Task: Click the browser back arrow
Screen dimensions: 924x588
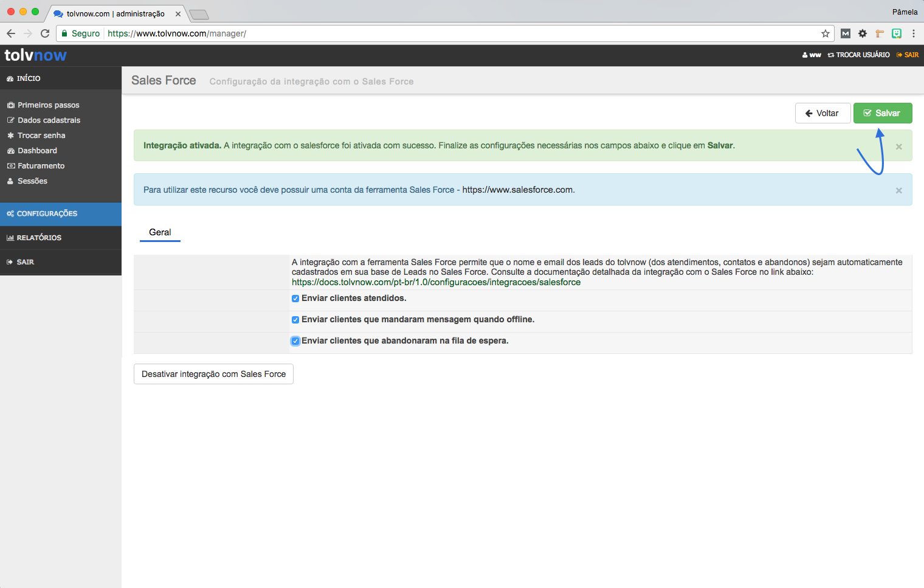Action: tap(11, 33)
